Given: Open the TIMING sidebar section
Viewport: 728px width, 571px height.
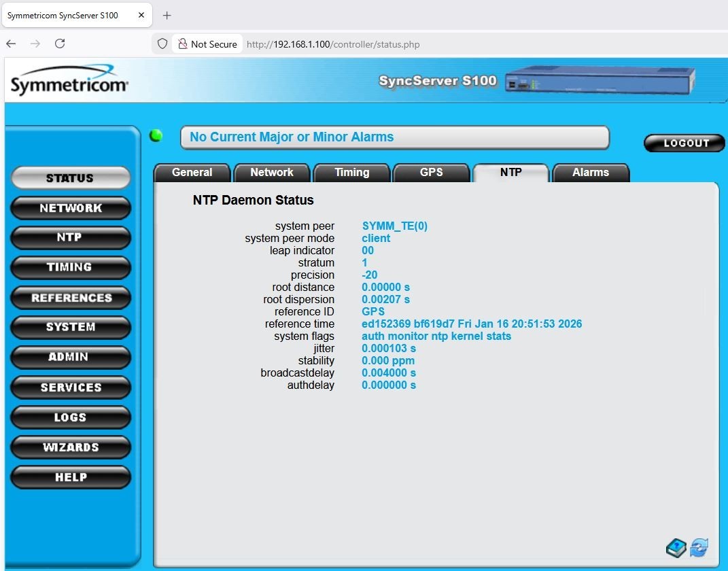Looking at the screenshot, I should [71, 267].
